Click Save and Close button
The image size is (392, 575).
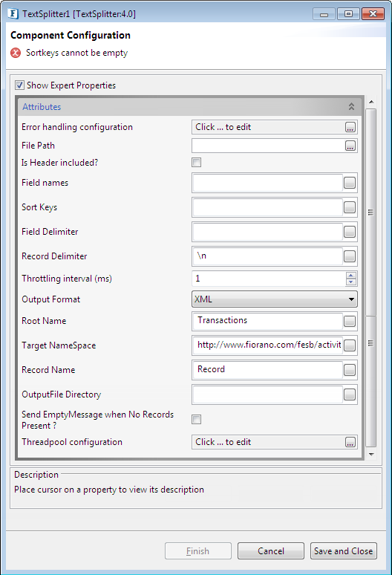click(343, 550)
